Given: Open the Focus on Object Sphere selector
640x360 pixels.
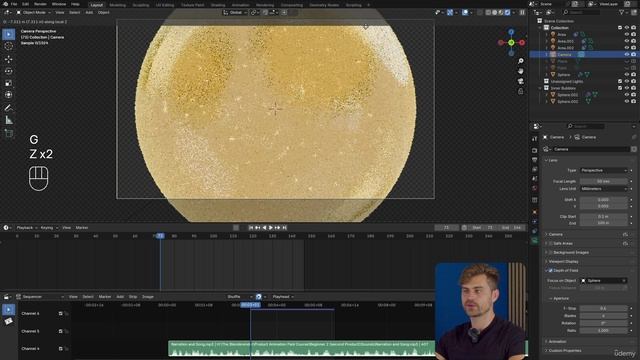Looking at the screenshot, I should (604, 281).
